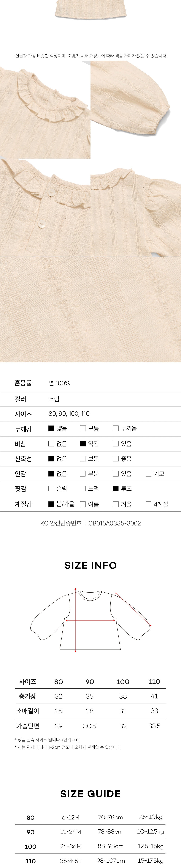This screenshot has width=181, height=868.
Task: Open the embroidered fabric texture close-up
Action: tap(90, 309)
